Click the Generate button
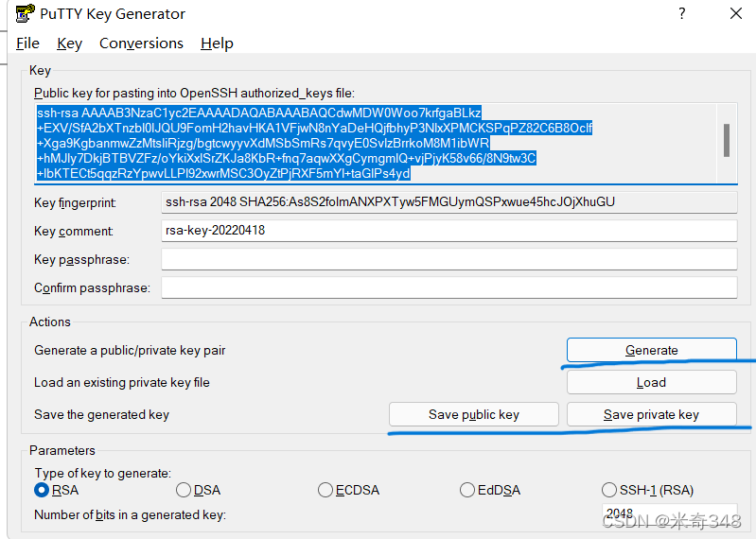This screenshot has height=539, width=756. [651, 350]
